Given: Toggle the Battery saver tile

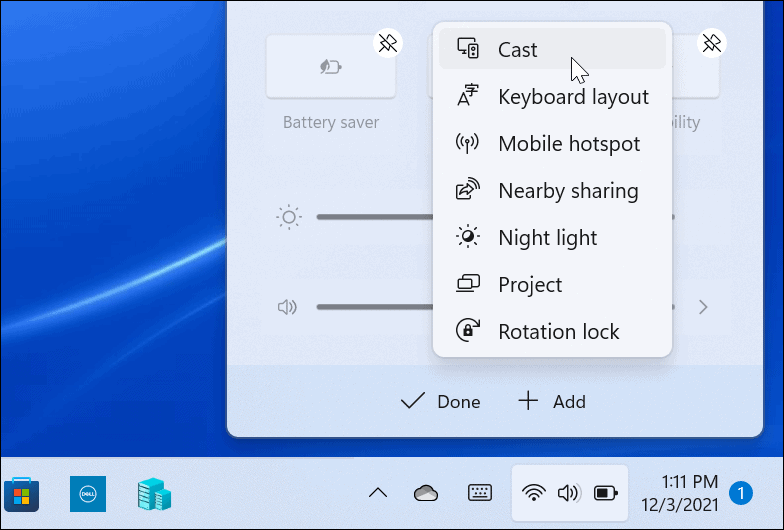Looking at the screenshot, I should (330, 66).
